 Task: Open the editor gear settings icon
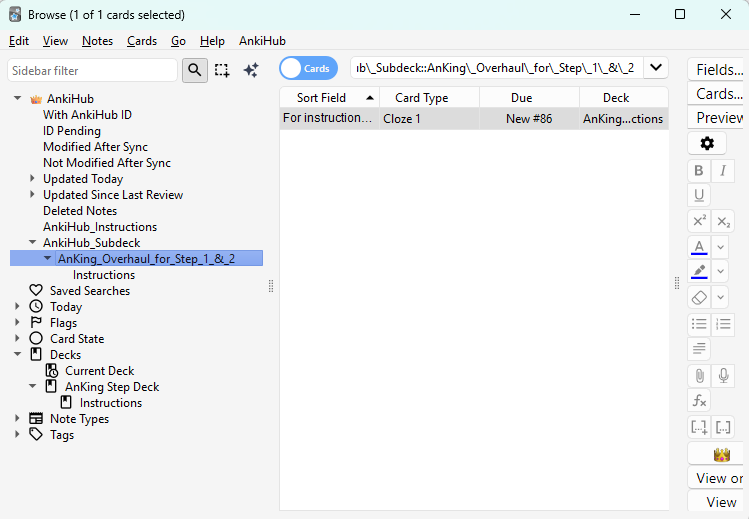(706, 144)
